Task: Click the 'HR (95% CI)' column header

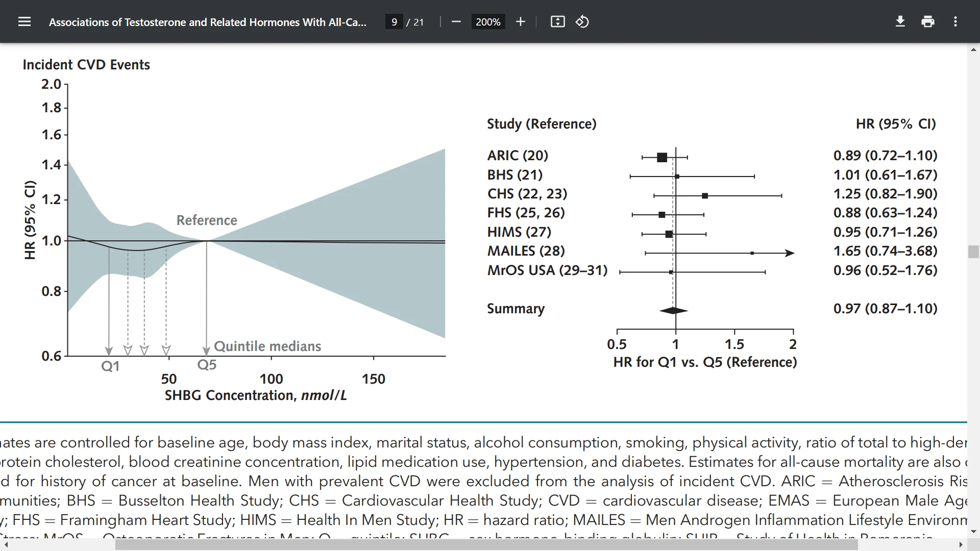Action: pyautogui.click(x=896, y=124)
